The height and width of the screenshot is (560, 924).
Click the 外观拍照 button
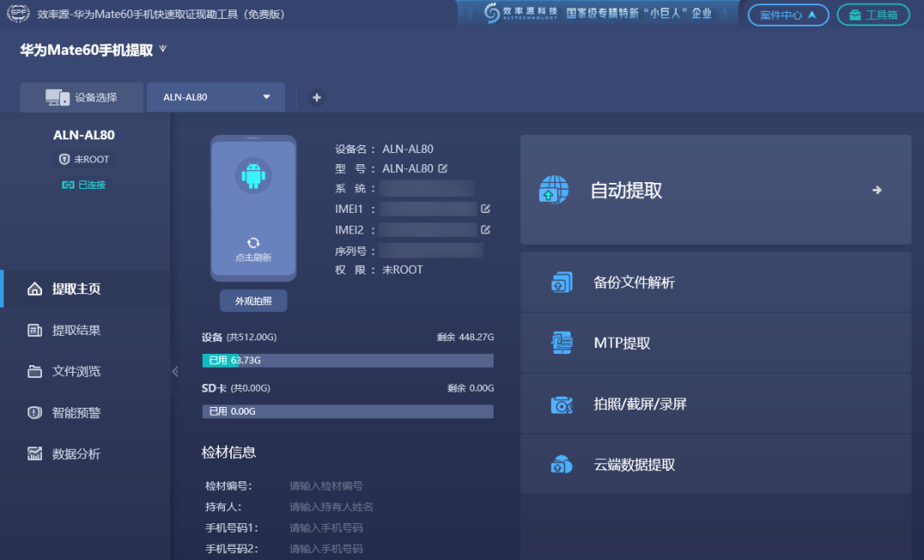[x=253, y=301]
